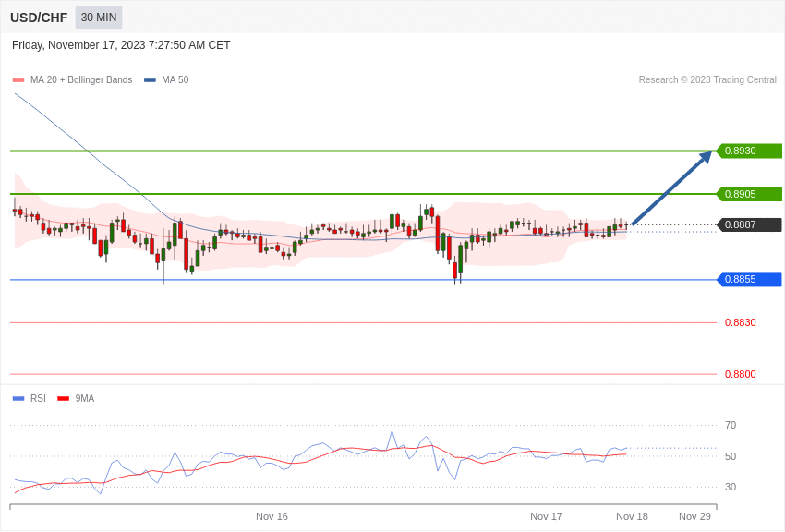Click the RSI 50 level label
Screen dimensions: 785x532
[x=731, y=456]
